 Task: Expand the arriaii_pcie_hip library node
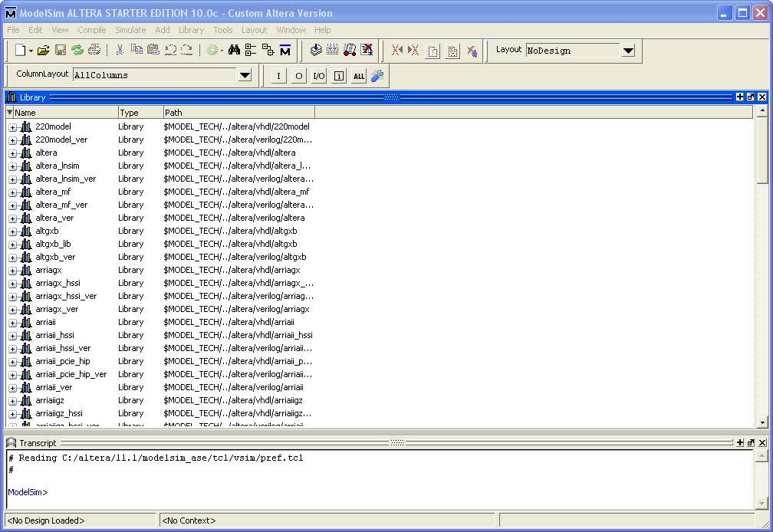pyautogui.click(x=12, y=362)
